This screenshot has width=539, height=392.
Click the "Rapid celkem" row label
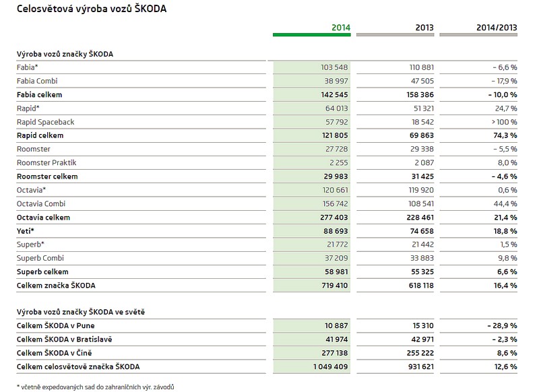[x=40, y=135]
